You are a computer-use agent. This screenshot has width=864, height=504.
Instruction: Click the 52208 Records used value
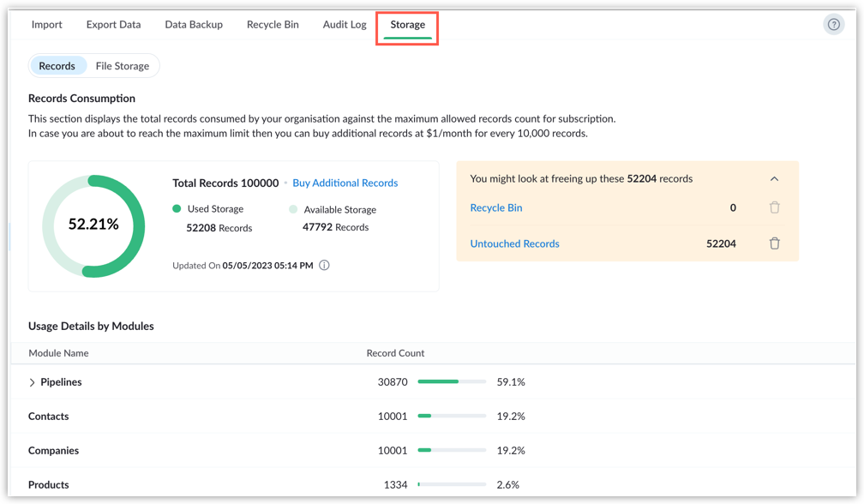point(219,228)
